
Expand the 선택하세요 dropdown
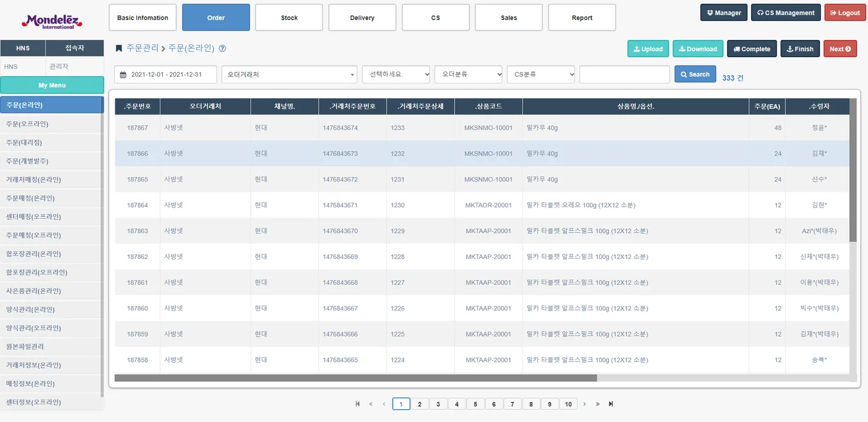point(396,75)
